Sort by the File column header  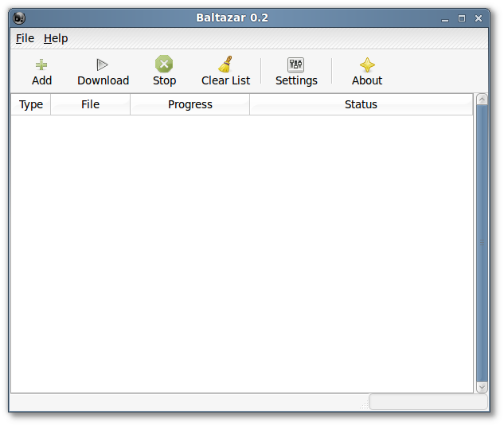point(90,104)
